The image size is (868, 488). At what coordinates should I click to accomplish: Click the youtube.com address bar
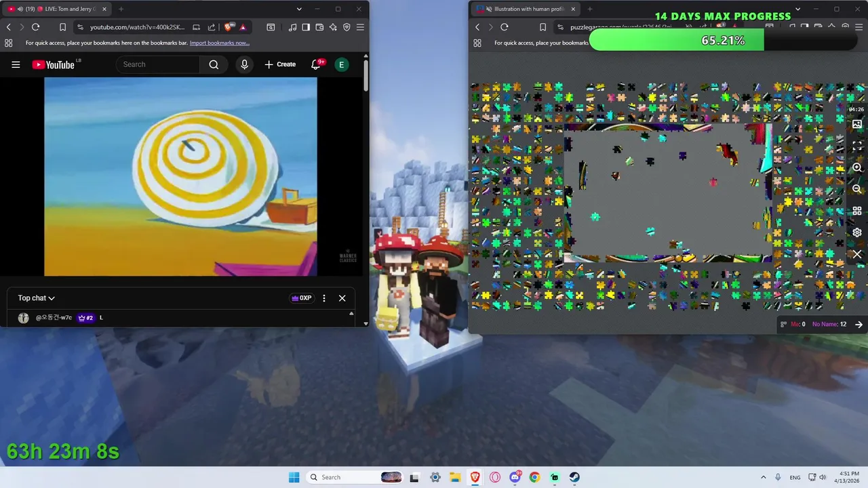(137, 27)
